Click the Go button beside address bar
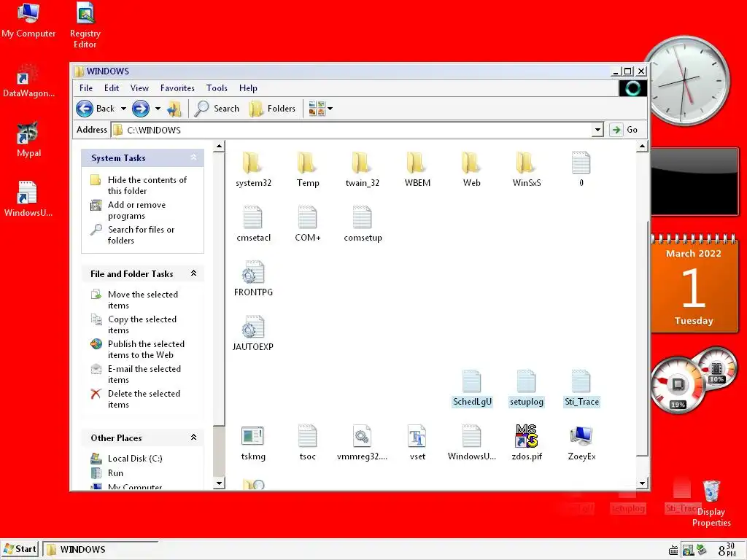Screen dimensions: 747x560 624,130
